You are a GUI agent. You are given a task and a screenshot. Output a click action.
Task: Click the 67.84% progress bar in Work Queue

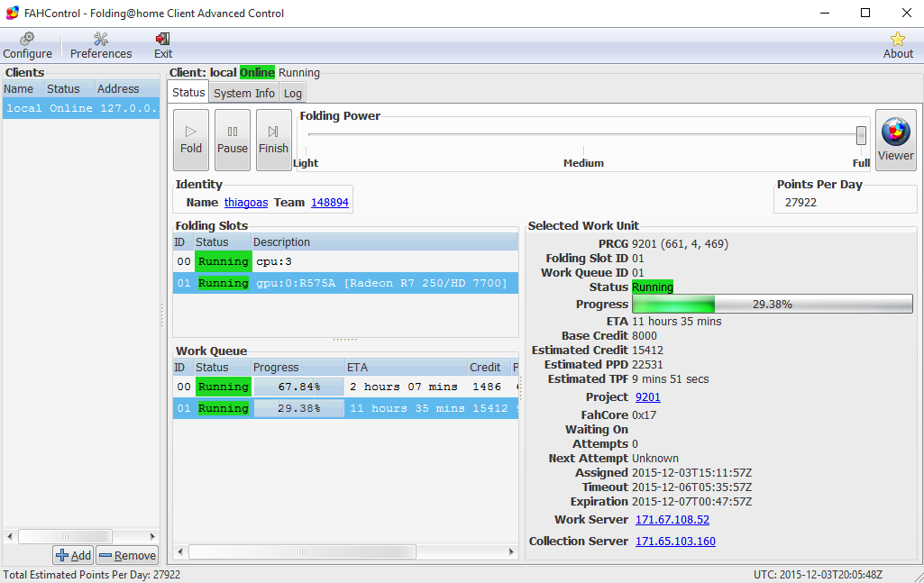(x=298, y=387)
